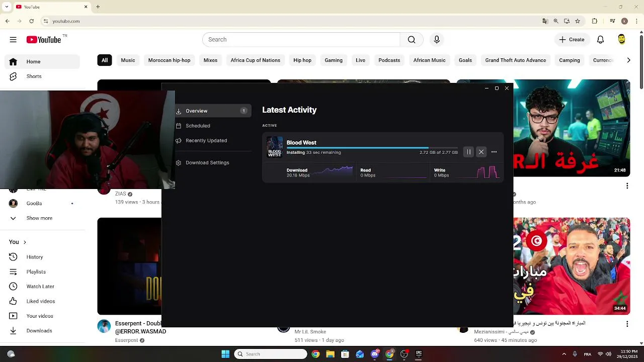Viewport: 644px width, 362px height.
Task: Open the Mr Lil. Smoke channel link
Action: pos(310,332)
